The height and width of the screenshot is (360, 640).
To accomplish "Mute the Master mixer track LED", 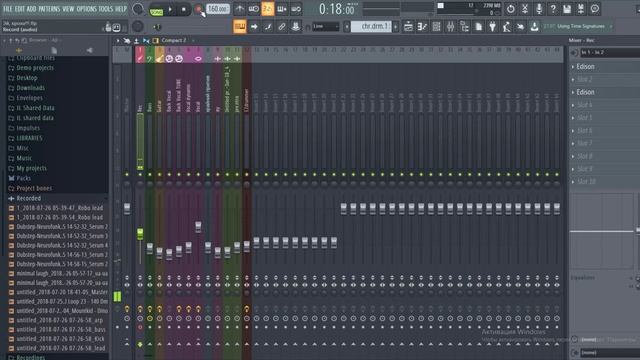I will pos(127,174).
